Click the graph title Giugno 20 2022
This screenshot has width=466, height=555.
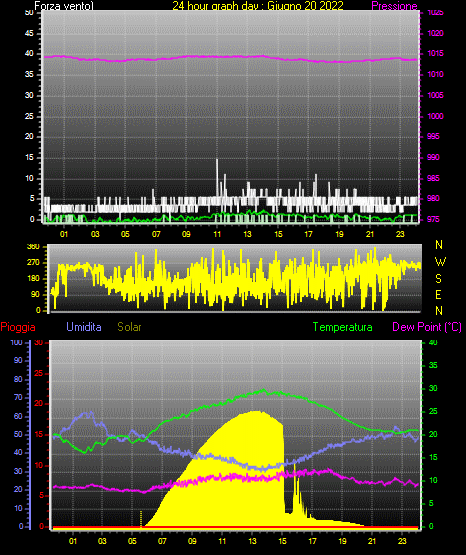[305, 6]
